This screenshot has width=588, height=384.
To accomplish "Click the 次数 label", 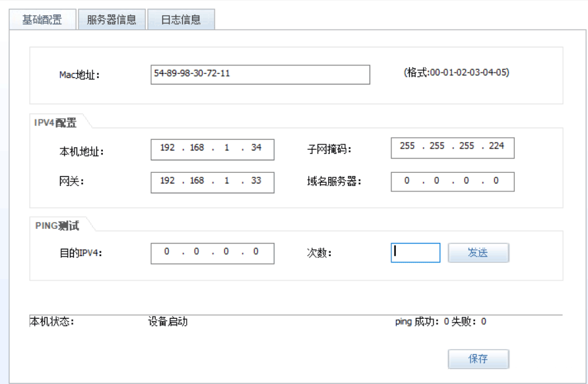I will (319, 253).
